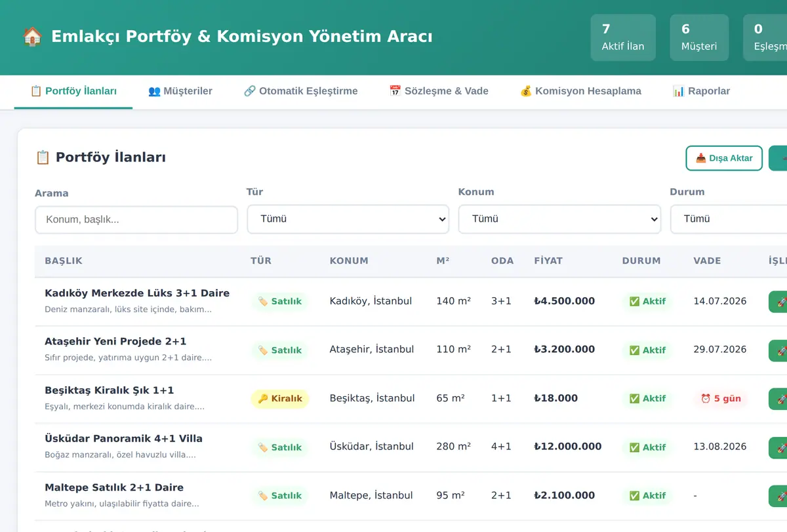787x532 pixels.
Task: Click 'Üsküdar, İstanbul' location cell
Action: [x=371, y=447]
